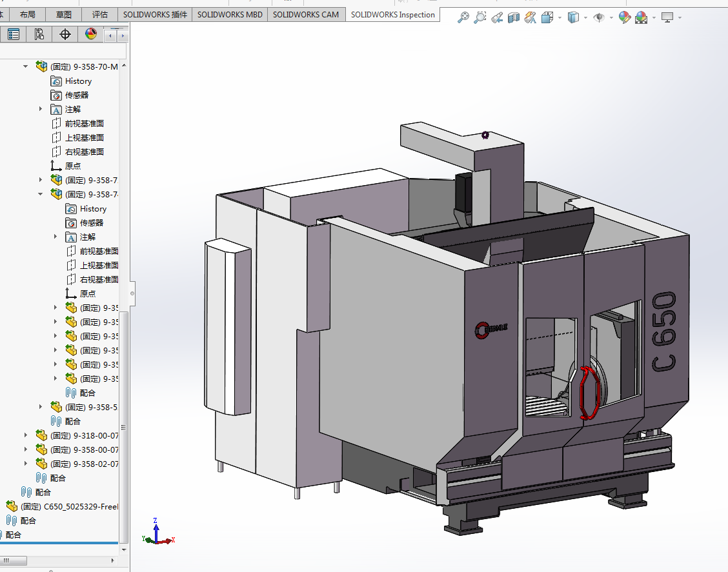This screenshot has height=572, width=728.
Task: Expand the first 注解 folder
Action: click(x=41, y=110)
